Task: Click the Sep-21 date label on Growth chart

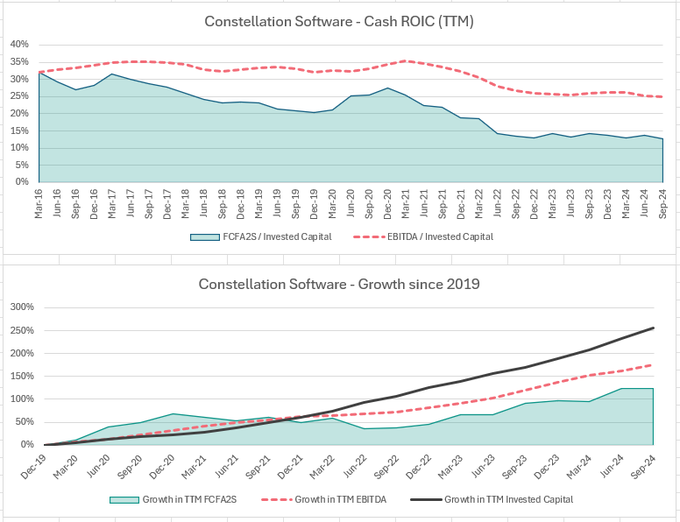Action: pyautogui.click(x=258, y=466)
